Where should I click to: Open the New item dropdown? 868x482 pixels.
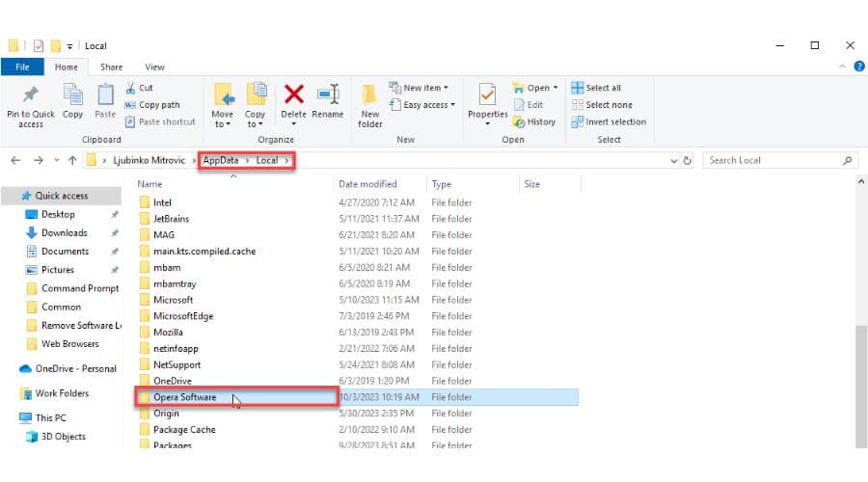tap(420, 88)
